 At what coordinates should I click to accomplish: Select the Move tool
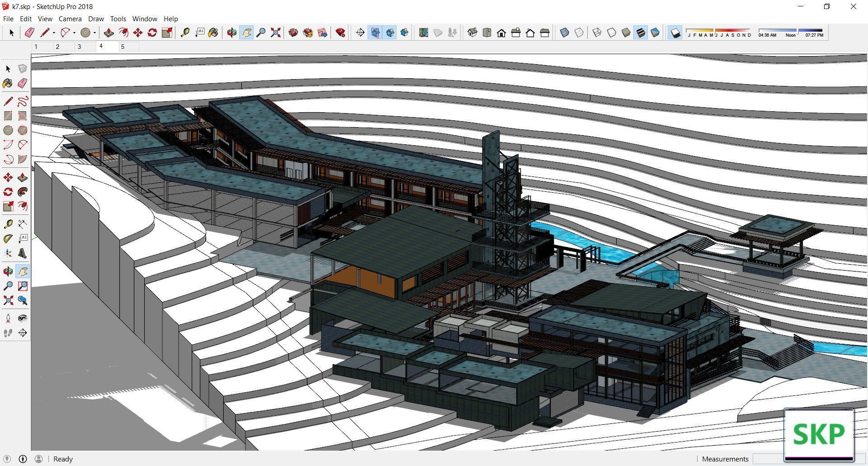point(137,33)
